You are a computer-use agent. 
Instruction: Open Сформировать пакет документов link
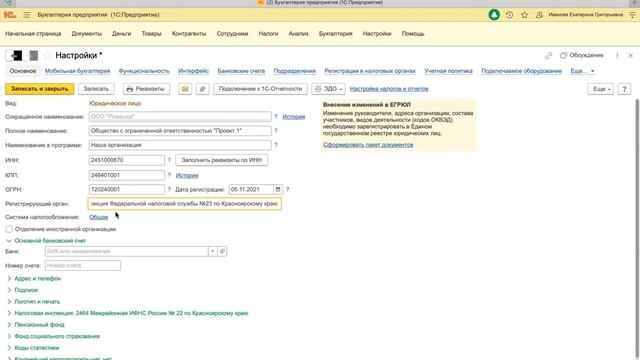[368, 145]
